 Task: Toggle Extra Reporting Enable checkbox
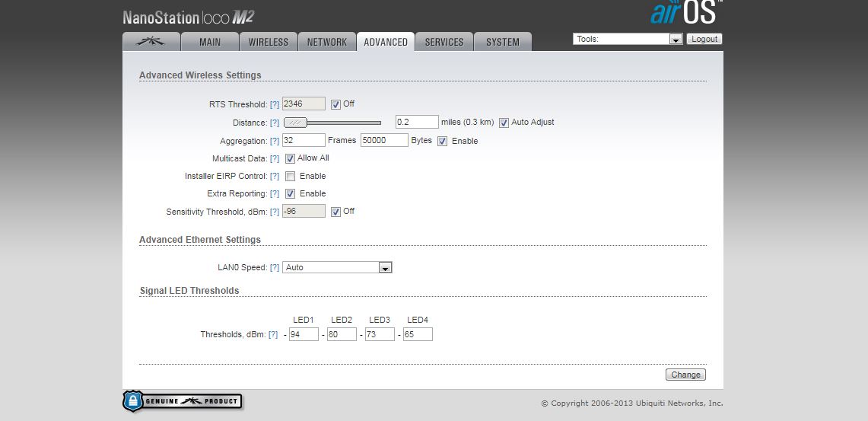(x=290, y=194)
